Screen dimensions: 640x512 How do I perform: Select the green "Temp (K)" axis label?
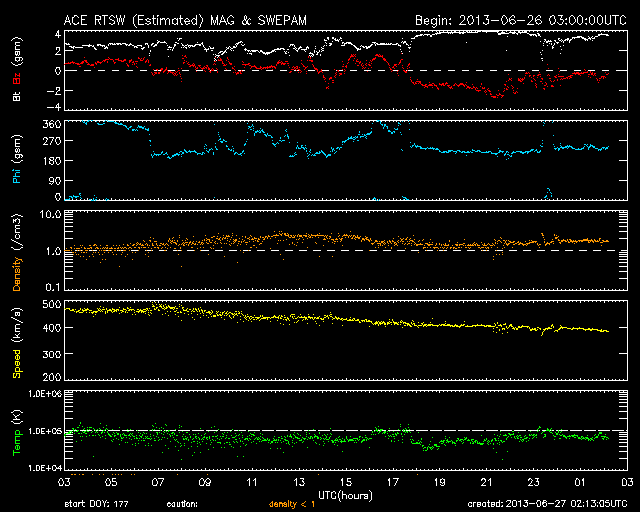17,433
